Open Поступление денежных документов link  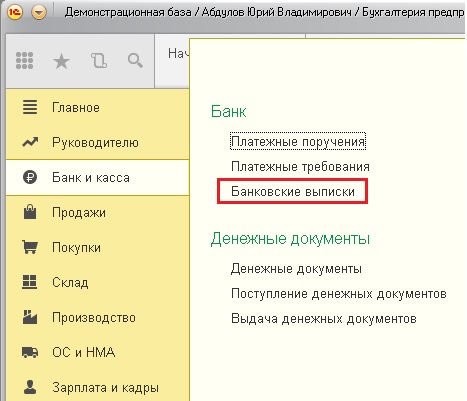pyautogui.click(x=339, y=294)
